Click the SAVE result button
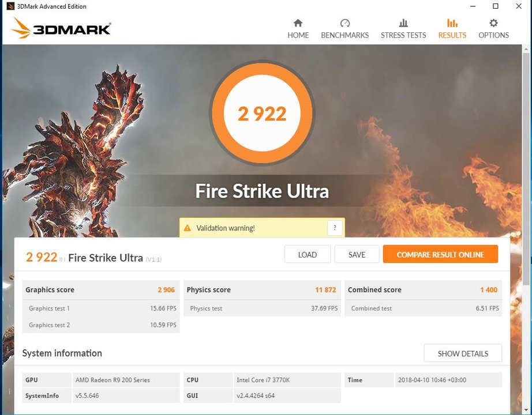This screenshot has width=532, height=415. click(x=357, y=254)
